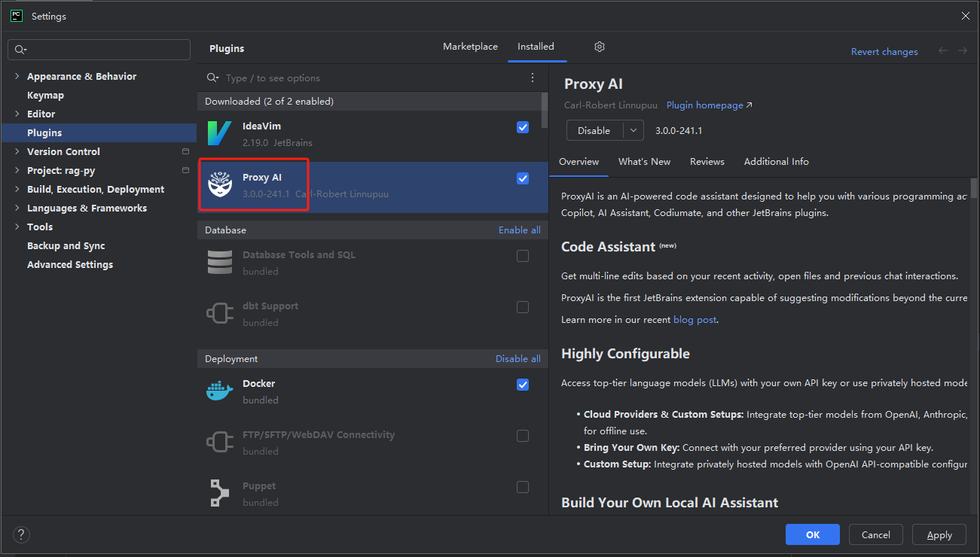Open the Plugin homepage link
980x557 pixels.
point(710,105)
